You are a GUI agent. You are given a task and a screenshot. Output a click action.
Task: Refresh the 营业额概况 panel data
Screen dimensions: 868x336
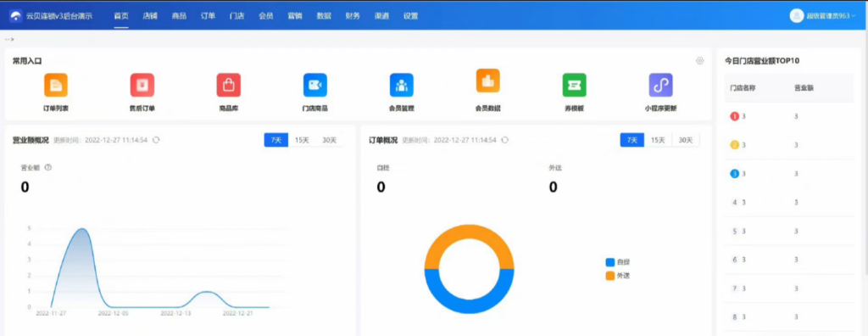[x=156, y=140]
